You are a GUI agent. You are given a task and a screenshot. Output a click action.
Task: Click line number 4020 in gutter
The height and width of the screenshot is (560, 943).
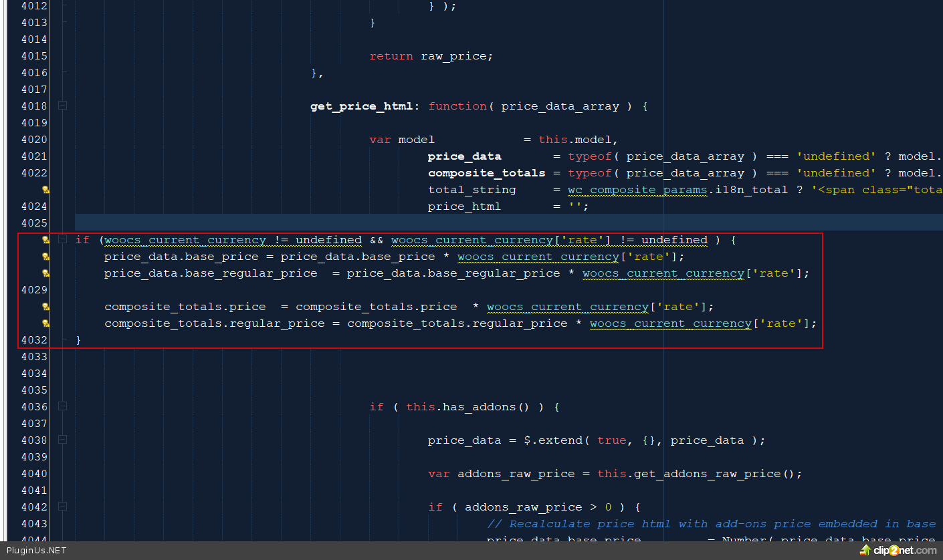point(34,140)
